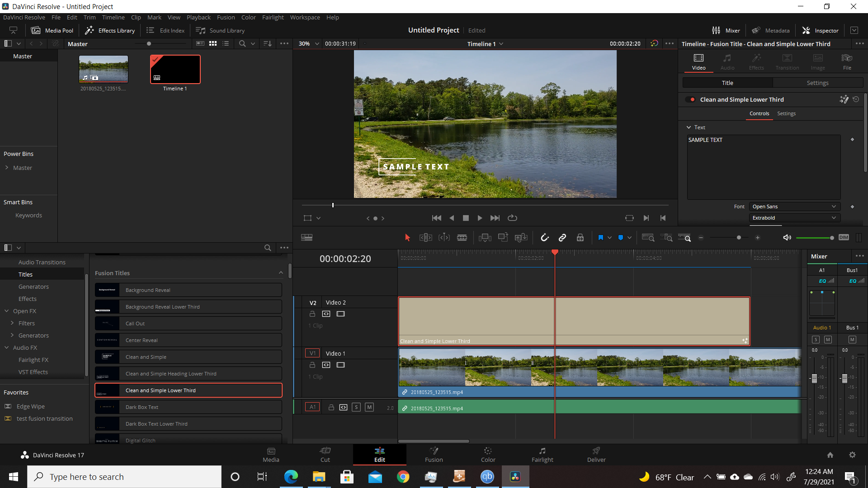Toggle the Position Lock padlock icon
868x488 pixels.
point(580,238)
